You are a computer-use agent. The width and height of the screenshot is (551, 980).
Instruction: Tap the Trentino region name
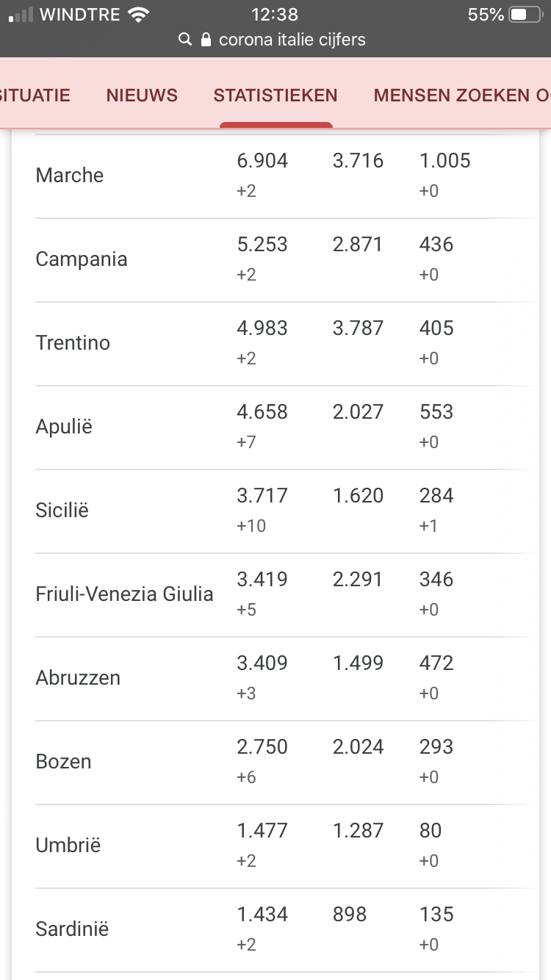tap(73, 343)
